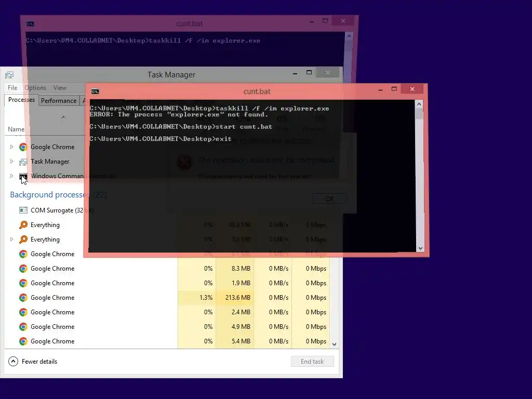The width and height of the screenshot is (532, 399).
Task: Click the expandable Everything process icon
Action: pos(23,240)
